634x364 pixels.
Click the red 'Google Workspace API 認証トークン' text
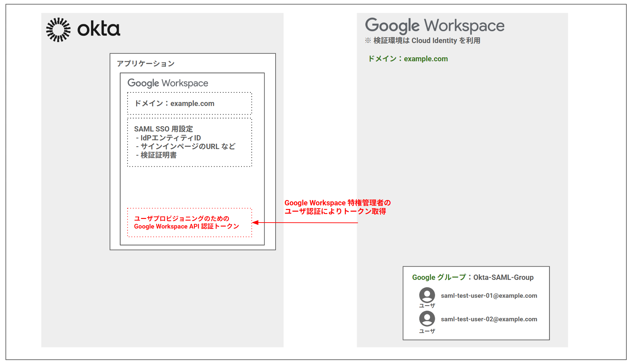(x=186, y=226)
